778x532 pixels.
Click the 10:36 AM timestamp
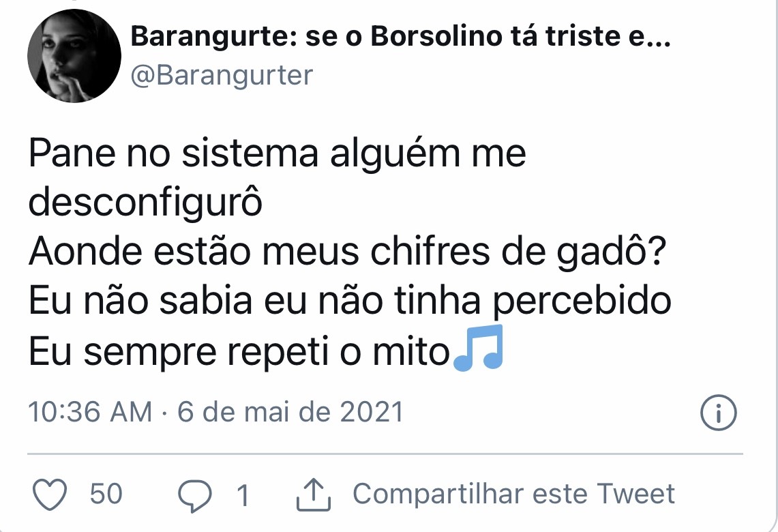90,412
